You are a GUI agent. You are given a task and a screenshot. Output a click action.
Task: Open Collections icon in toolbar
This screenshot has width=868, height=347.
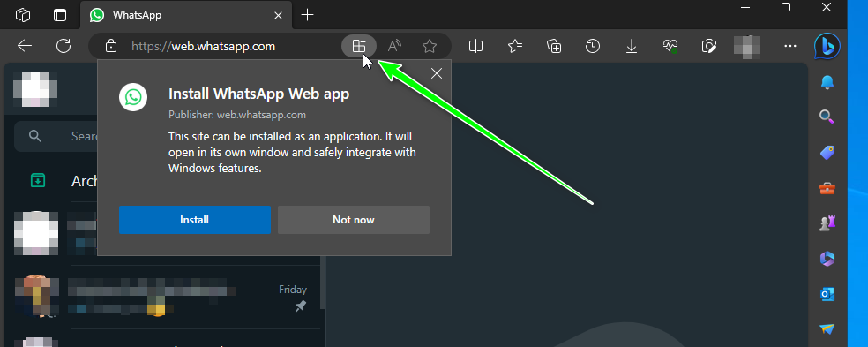coord(554,46)
